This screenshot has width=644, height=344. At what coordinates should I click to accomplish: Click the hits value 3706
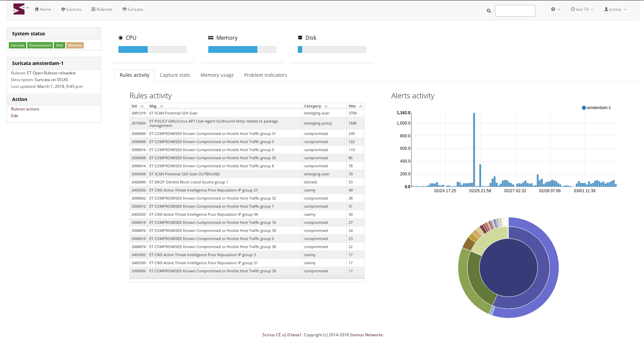pos(353,113)
